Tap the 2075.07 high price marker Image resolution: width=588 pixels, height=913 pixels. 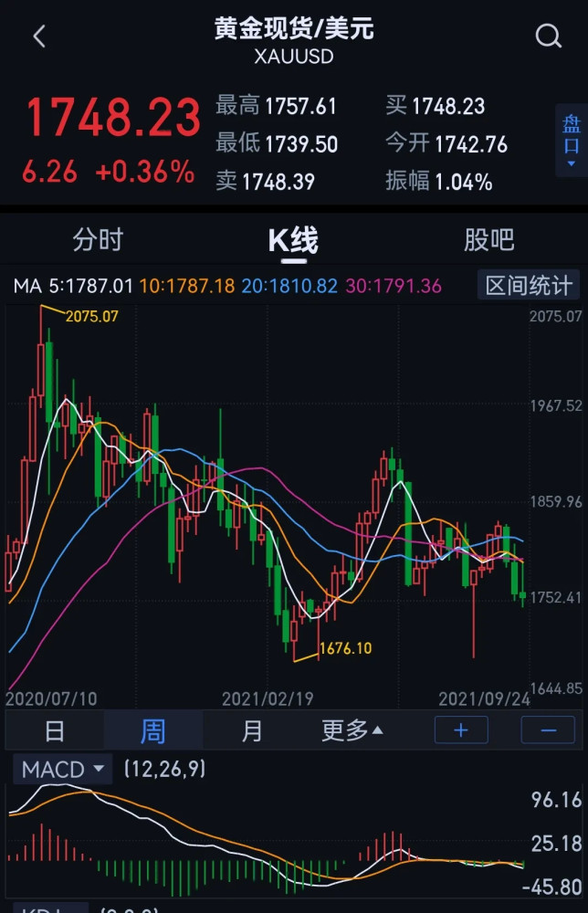point(91,316)
